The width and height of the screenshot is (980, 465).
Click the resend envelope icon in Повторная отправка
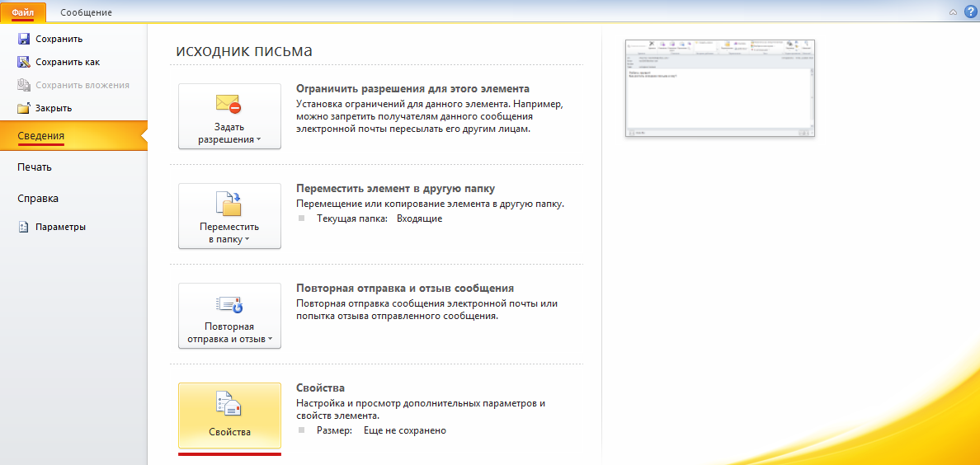229,303
